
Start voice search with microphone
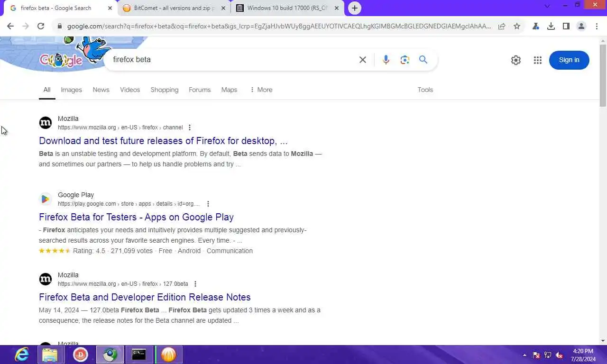[386, 60]
